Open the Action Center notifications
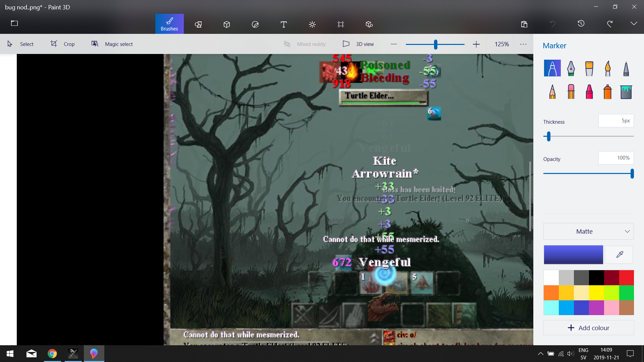This screenshot has width=644, height=362. (x=630, y=354)
